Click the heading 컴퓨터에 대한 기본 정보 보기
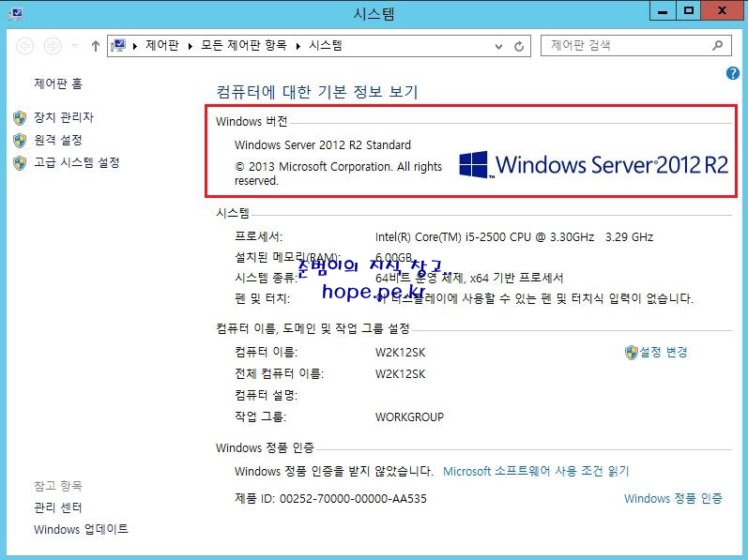748x560 pixels. pyautogui.click(x=317, y=92)
